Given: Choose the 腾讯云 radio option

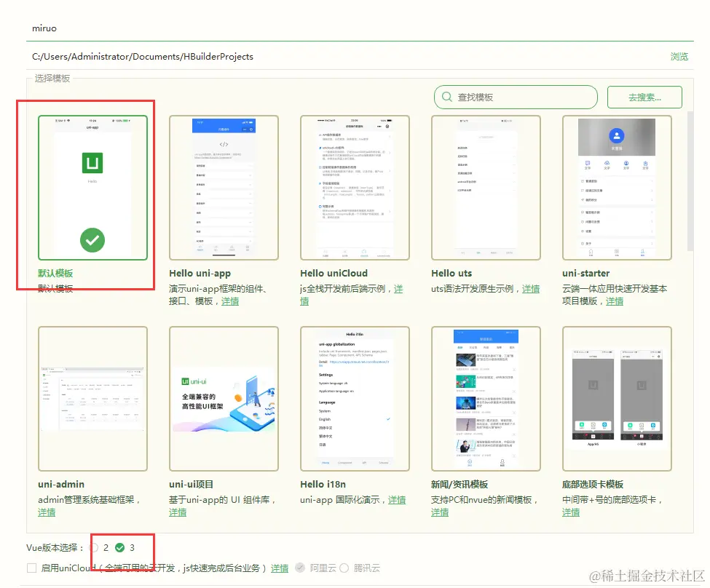Looking at the screenshot, I should 344,568.
